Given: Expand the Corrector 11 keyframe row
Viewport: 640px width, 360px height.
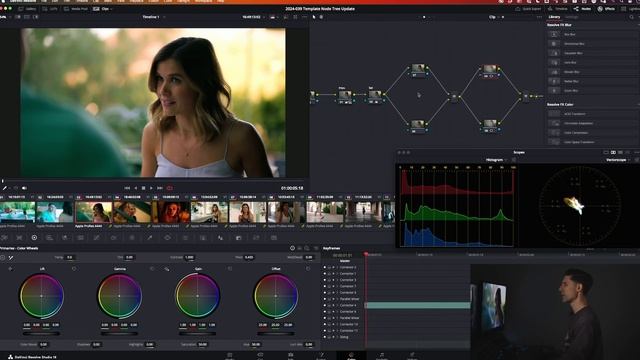Looking at the screenshot, I should click(x=337, y=331).
